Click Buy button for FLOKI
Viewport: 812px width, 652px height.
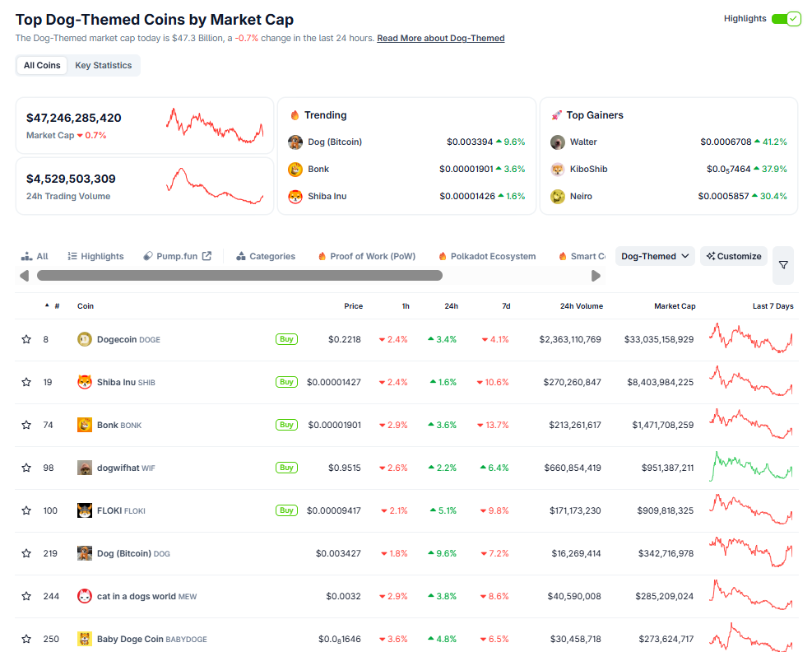point(286,510)
